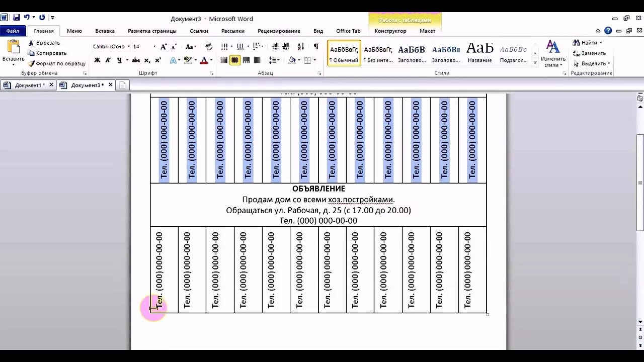Click line Продам дом со всеми хоз.постройками
The height and width of the screenshot is (362, 644).
(x=318, y=200)
